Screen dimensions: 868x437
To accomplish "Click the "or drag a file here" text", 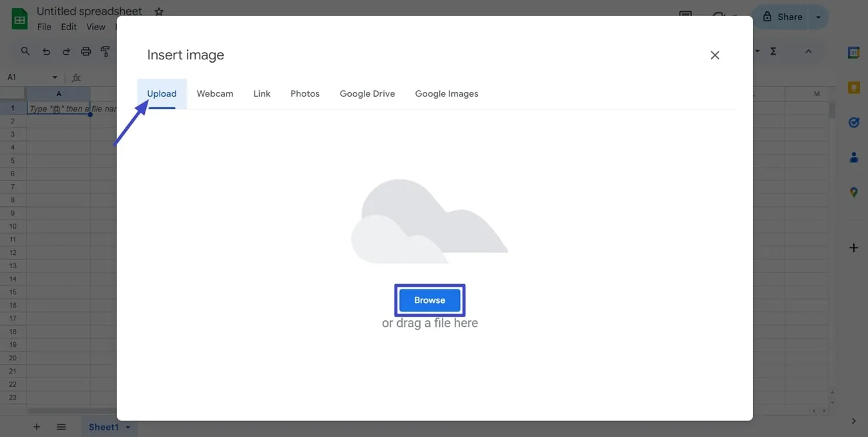I will point(430,323).
